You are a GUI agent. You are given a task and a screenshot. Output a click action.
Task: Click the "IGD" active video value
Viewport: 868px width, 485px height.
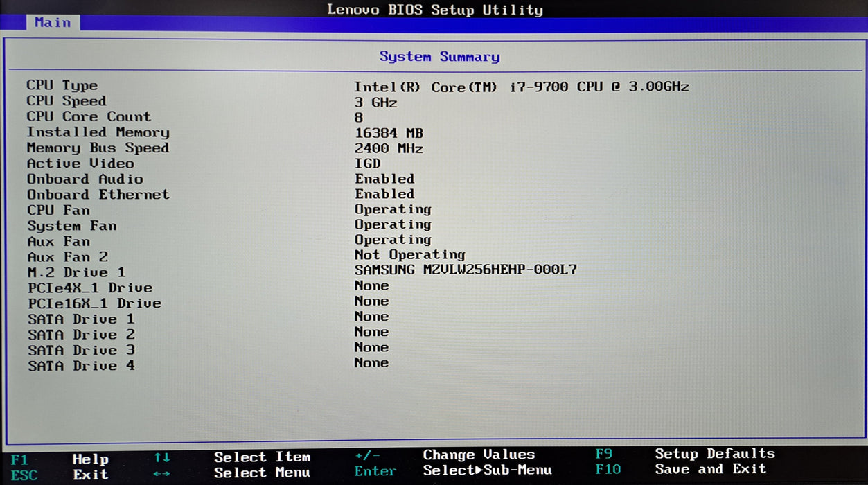pyautogui.click(x=368, y=164)
